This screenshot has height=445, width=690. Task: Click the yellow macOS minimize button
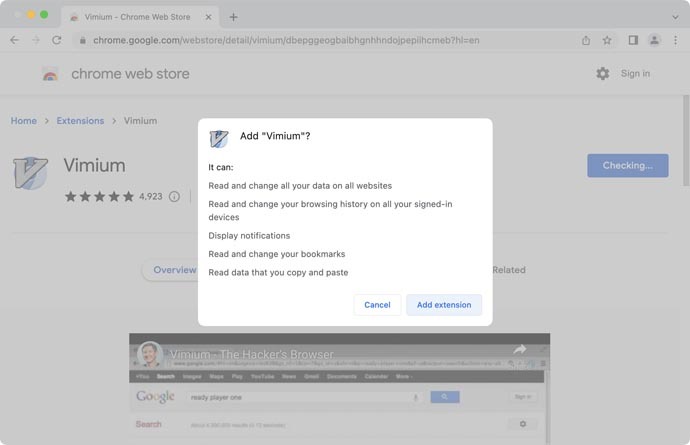point(31,15)
